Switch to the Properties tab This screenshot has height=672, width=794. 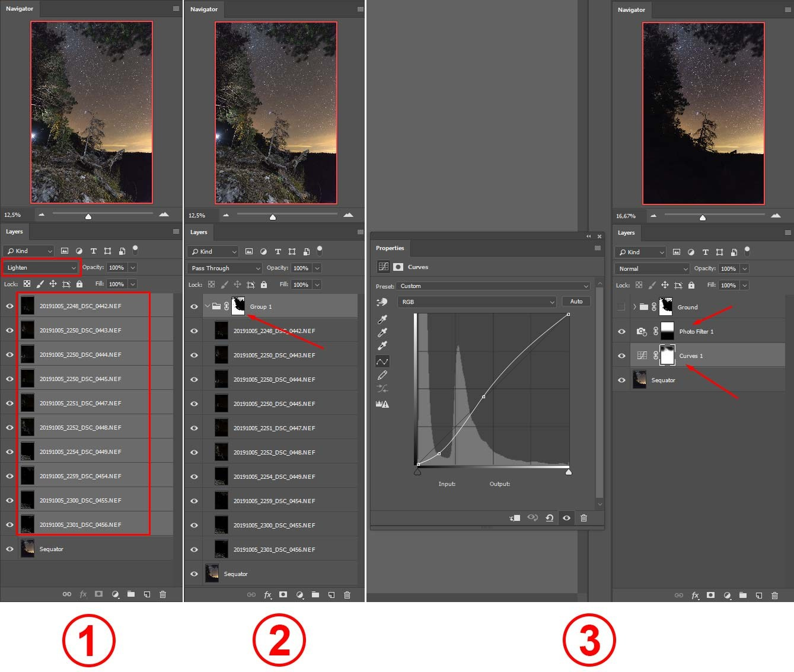tap(390, 248)
